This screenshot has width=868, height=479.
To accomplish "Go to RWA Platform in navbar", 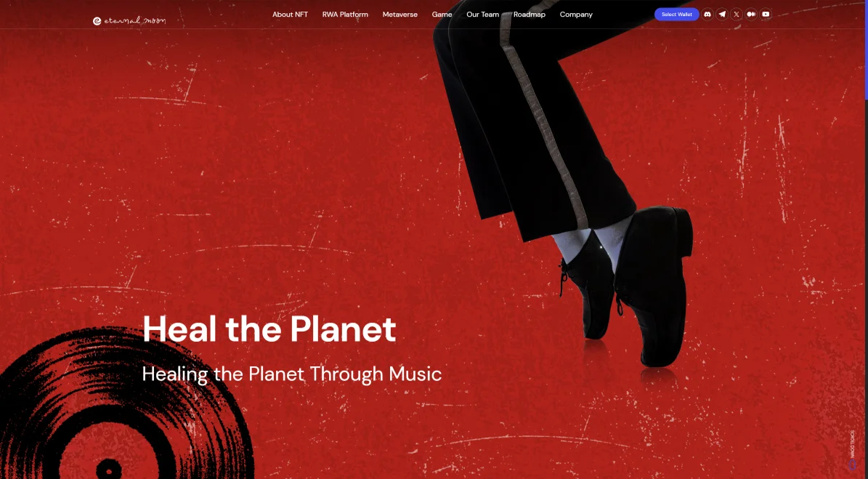I will click(345, 15).
